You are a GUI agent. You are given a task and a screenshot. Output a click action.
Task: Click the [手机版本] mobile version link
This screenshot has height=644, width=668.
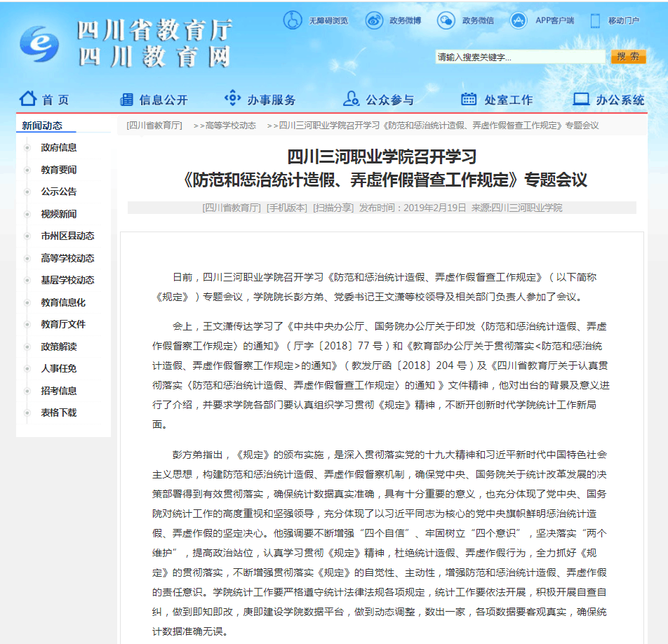pos(287,208)
